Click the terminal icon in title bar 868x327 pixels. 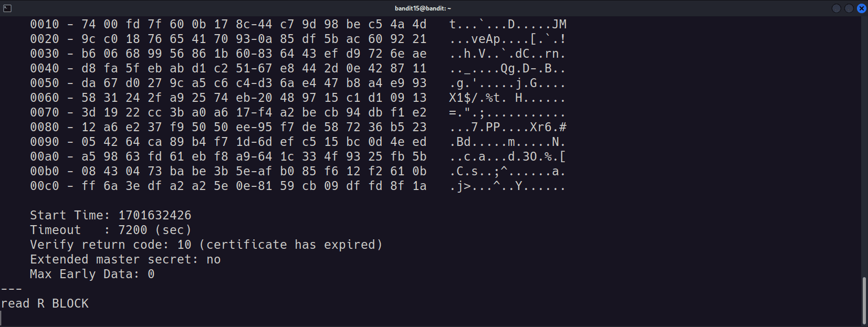click(x=7, y=8)
